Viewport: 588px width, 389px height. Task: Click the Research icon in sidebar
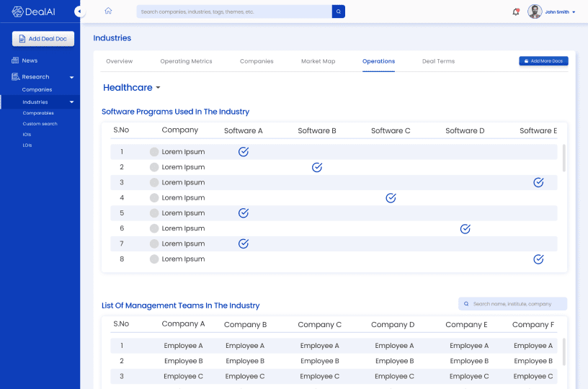pyautogui.click(x=15, y=76)
